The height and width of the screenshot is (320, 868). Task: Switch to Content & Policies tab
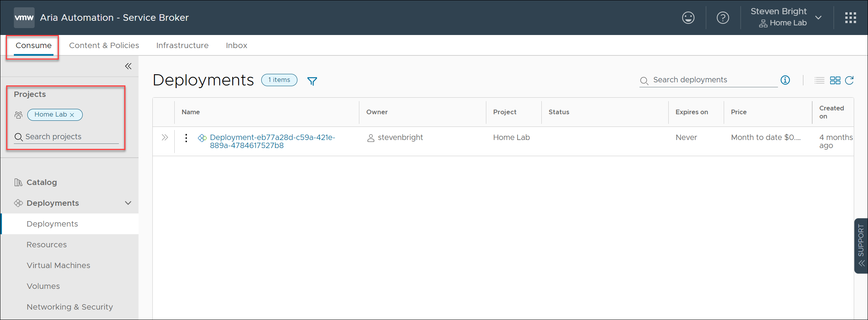104,45
